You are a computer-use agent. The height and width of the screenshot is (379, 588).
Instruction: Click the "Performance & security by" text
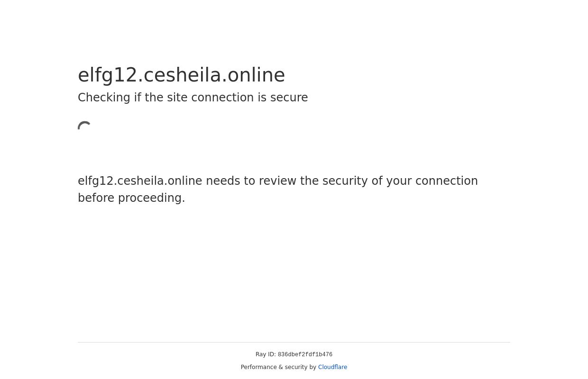(278, 367)
